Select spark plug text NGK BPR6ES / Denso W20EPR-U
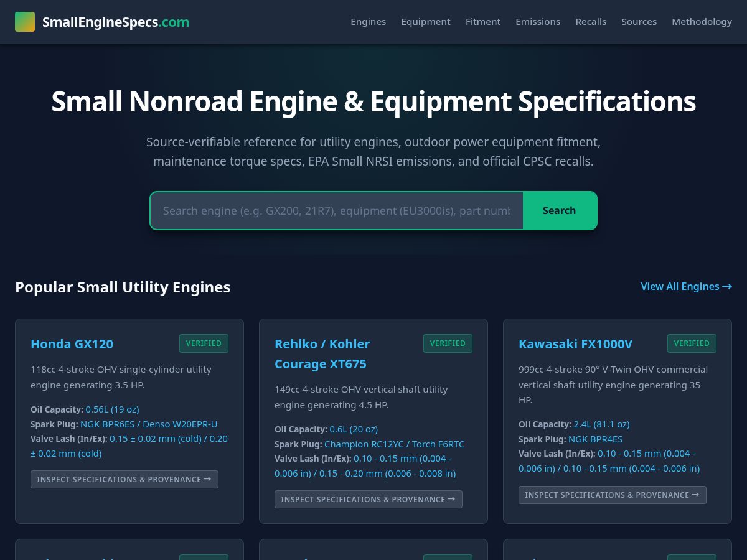Image resolution: width=747 pixels, height=560 pixels. coord(149,424)
